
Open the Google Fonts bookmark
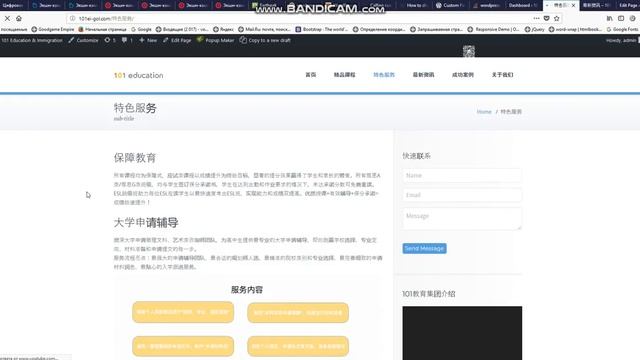tap(622, 29)
